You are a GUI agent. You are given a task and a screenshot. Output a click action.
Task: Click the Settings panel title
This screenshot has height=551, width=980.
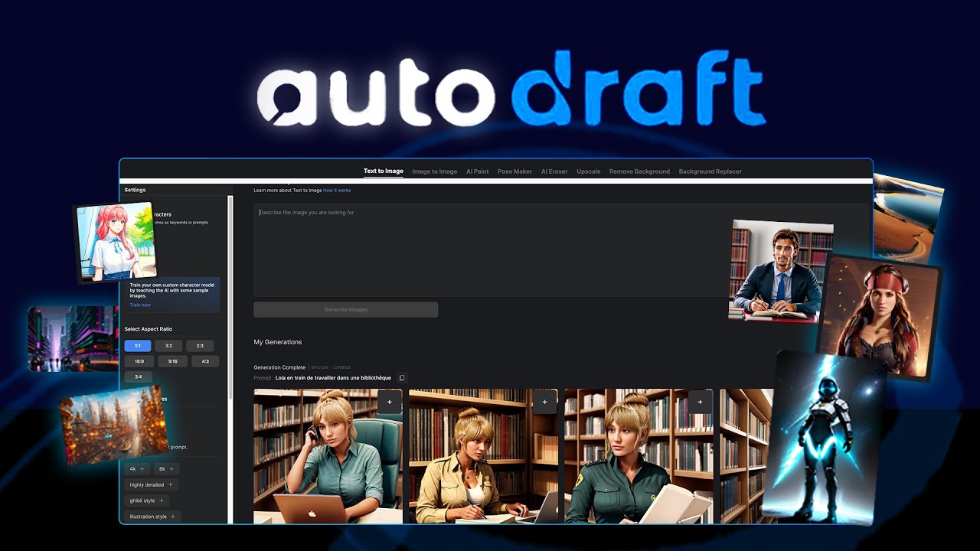point(135,190)
